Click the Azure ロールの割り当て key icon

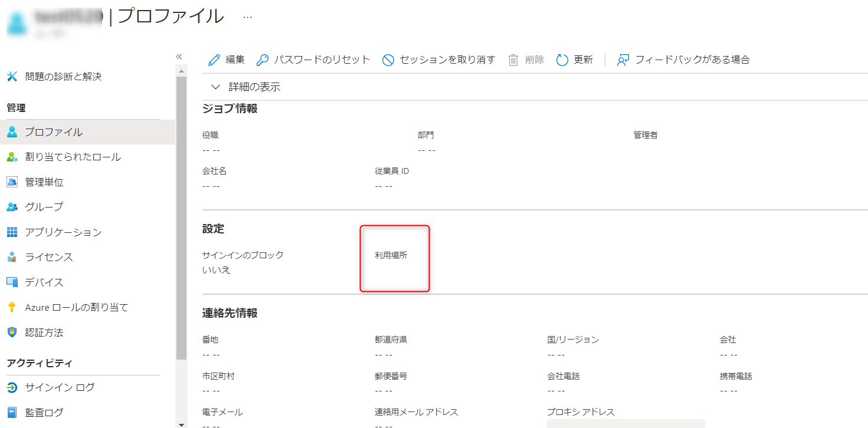(12, 307)
